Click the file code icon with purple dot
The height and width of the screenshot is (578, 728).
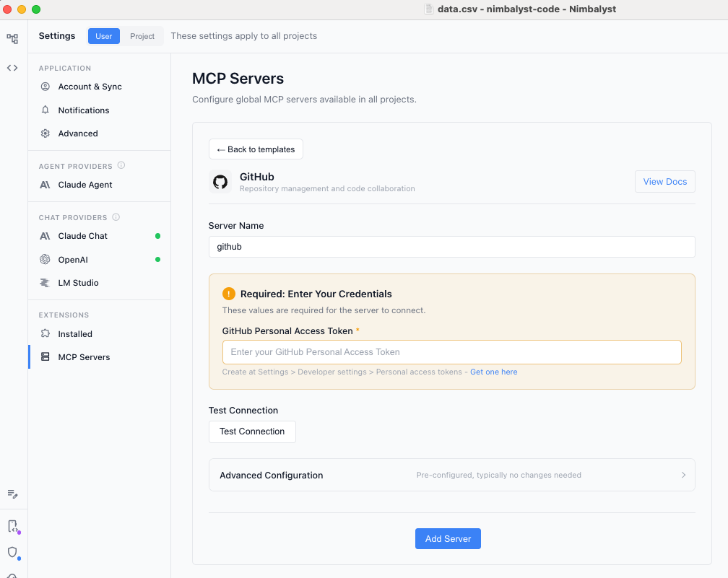[x=14, y=527]
